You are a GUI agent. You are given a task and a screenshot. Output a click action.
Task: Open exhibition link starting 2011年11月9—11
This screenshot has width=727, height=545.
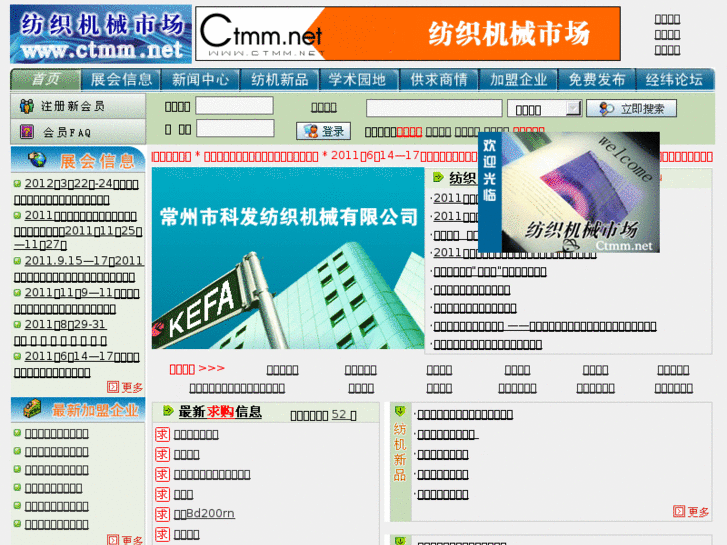click(77, 301)
